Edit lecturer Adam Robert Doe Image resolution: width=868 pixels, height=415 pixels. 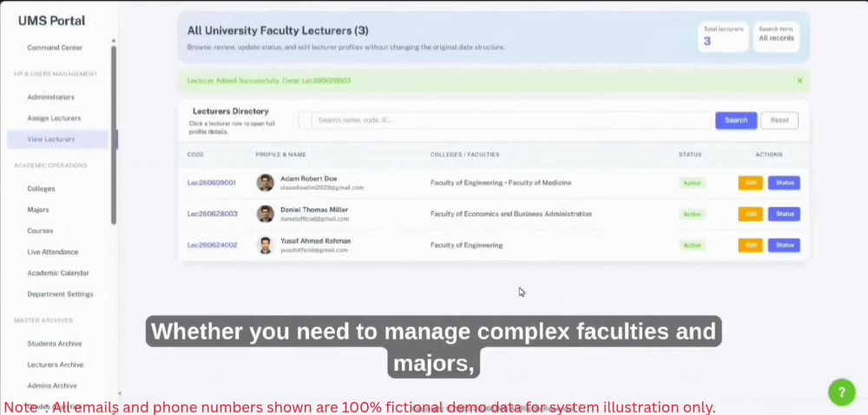tap(750, 182)
